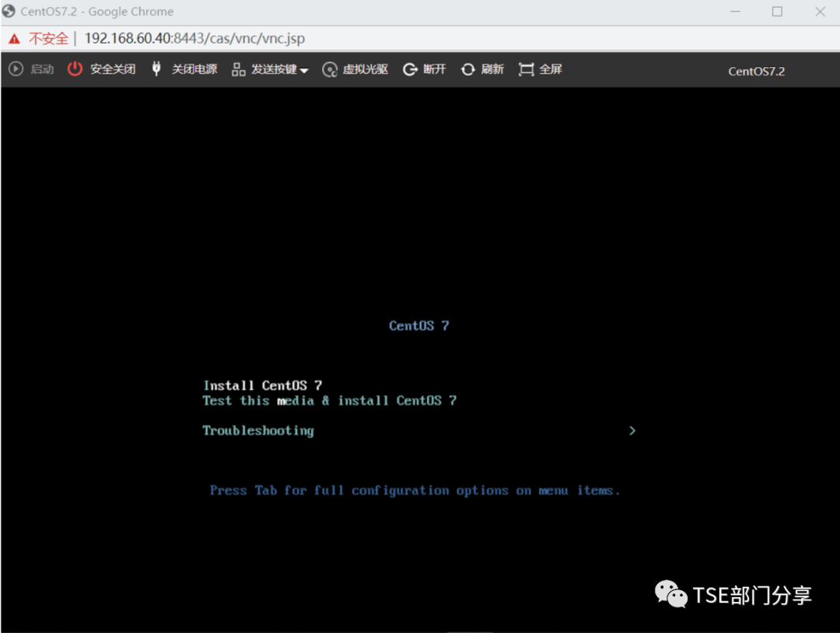Click the 不安全 security warning text
The image size is (840, 633).
[49, 39]
